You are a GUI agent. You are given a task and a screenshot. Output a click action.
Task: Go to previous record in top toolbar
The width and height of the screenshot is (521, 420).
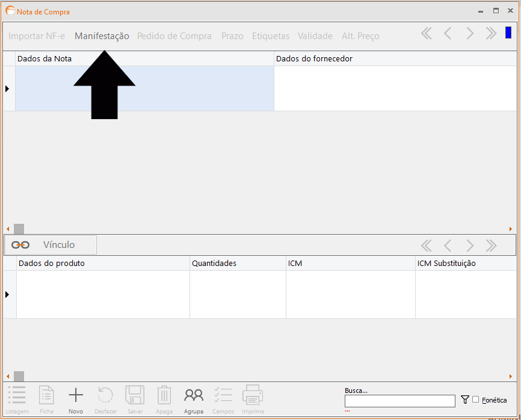(448, 34)
